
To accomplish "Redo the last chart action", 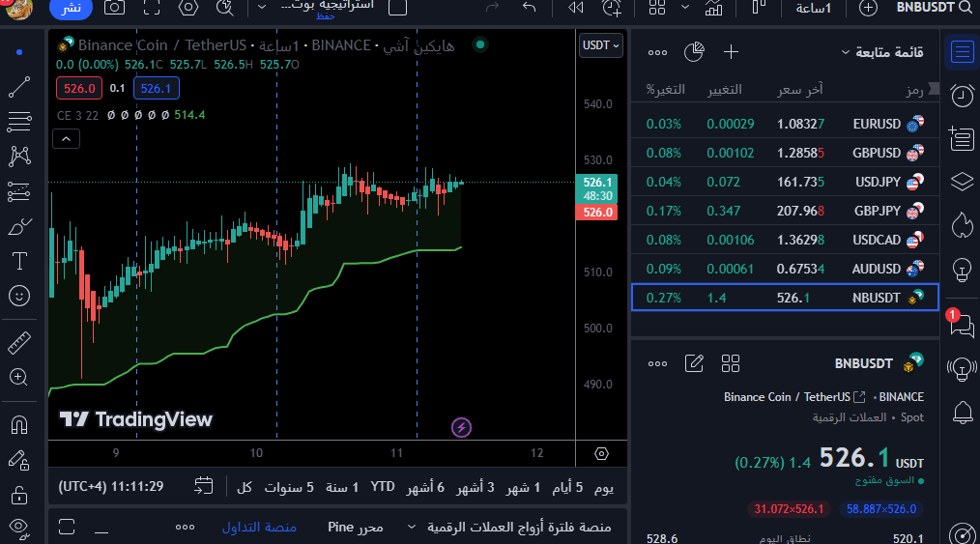I will tap(493, 8).
